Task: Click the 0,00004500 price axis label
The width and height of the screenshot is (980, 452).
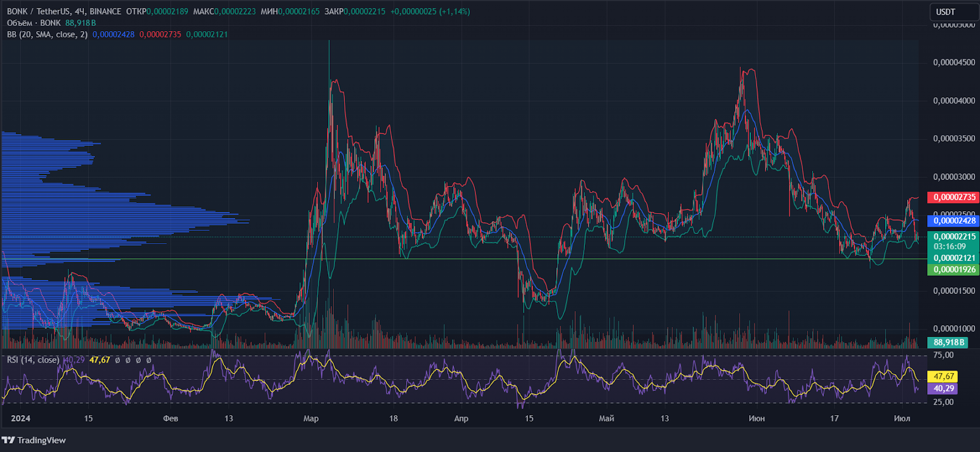Action: (x=954, y=62)
